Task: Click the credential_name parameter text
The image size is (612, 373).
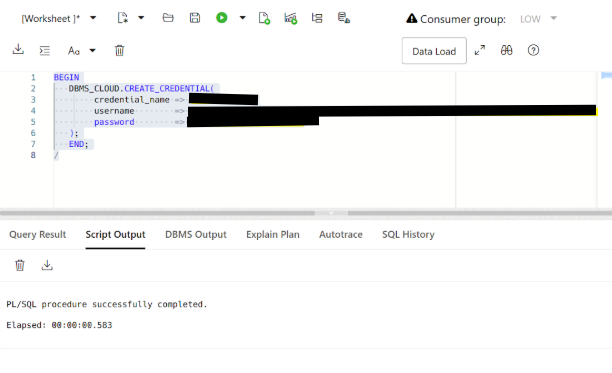Action: tap(132, 100)
